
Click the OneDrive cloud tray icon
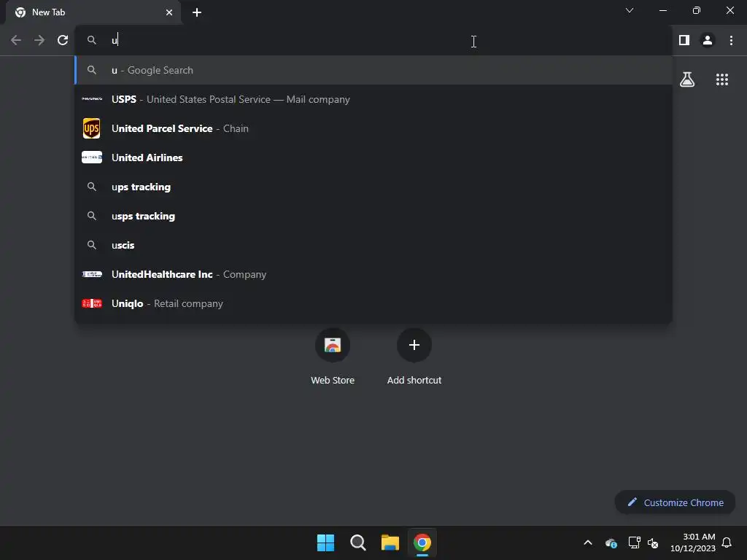click(611, 542)
